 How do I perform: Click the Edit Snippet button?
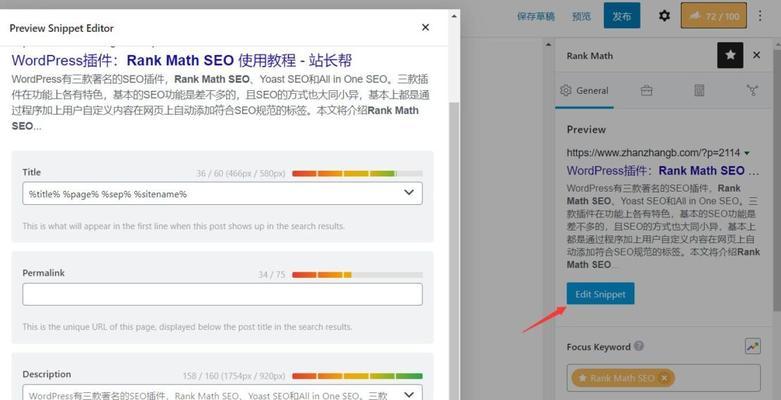[600, 294]
